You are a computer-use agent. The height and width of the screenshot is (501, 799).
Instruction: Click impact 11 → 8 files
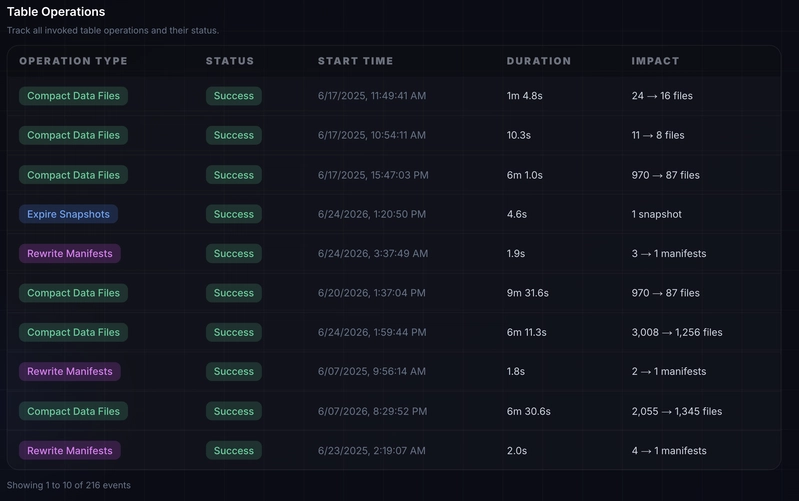[x=658, y=135]
